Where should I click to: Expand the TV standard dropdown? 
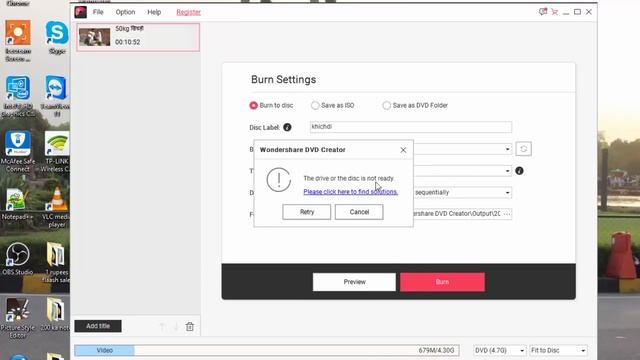click(x=507, y=171)
